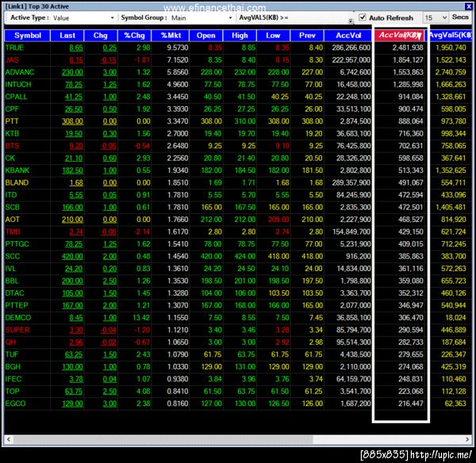The width and height of the screenshot is (476, 463).
Task: Sort by the AccVol column header
Action: click(x=348, y=36)
